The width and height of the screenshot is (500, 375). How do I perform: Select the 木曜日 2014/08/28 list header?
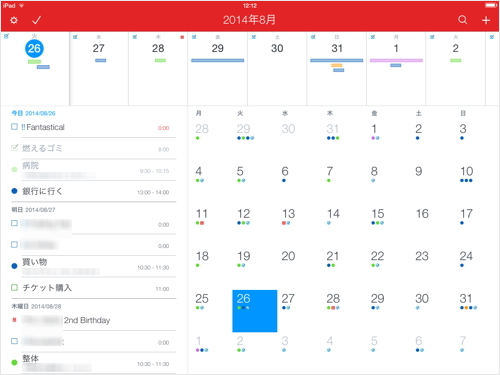pos(36,306)
